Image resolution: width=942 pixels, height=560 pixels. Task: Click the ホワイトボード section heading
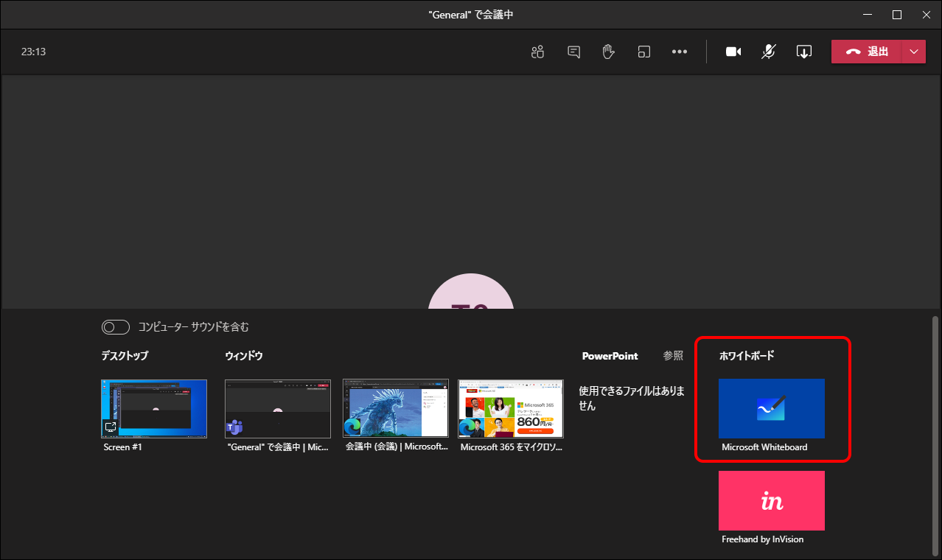click(x=747, y=356)
